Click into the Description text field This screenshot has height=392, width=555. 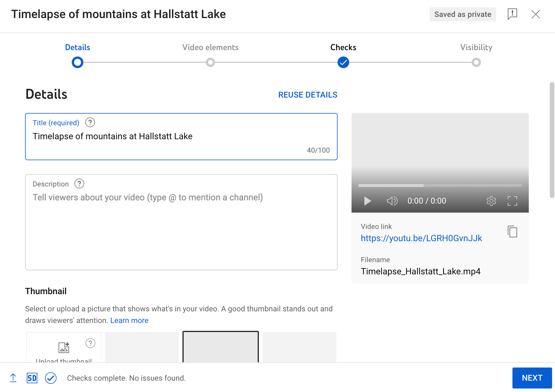[x=181, y=222]
